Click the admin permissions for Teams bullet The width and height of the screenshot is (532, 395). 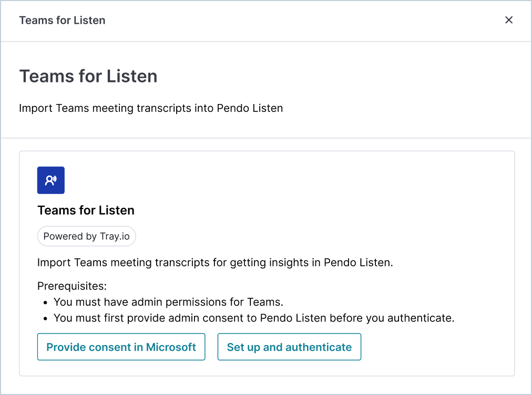(x=168, y=302)
